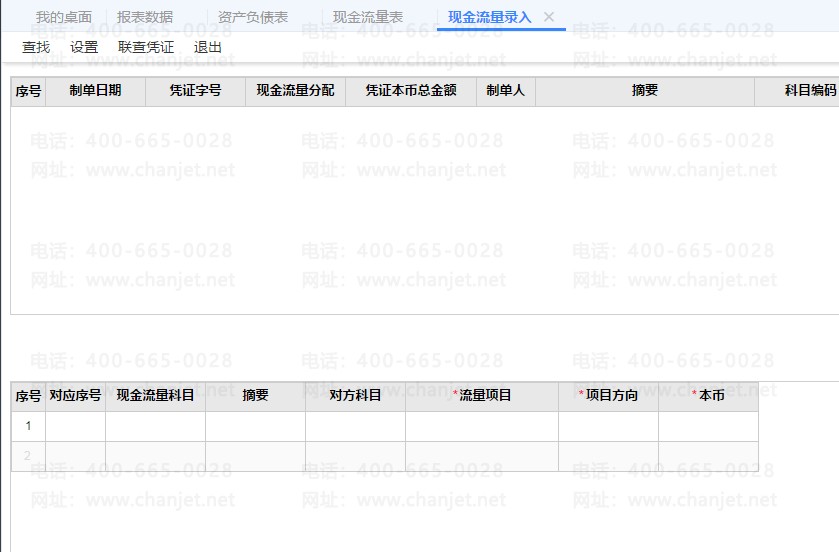Click 本币 cell in row 1
Viewport: 839px width, 552px height.
(x=708, y=426)
